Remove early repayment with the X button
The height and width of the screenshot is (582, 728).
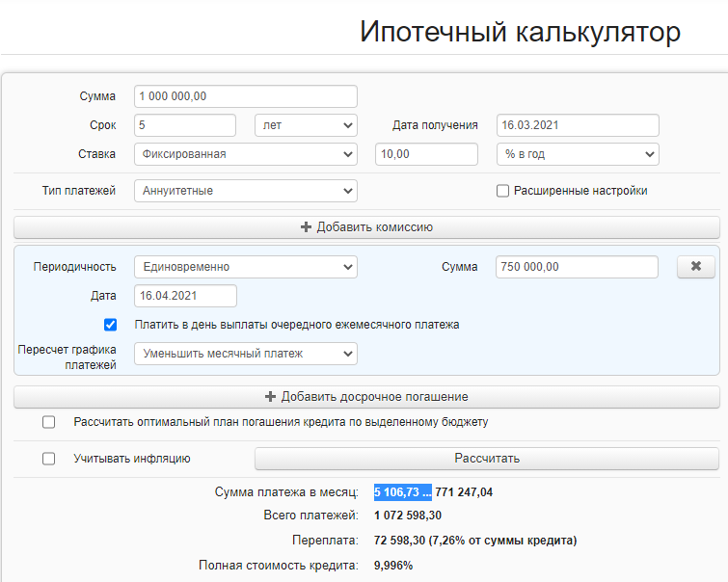point(696,267)
